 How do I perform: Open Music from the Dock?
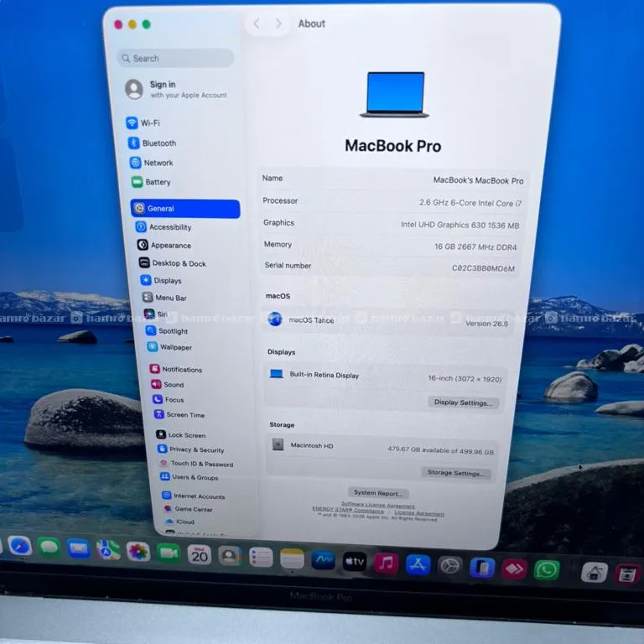[386, 563]
